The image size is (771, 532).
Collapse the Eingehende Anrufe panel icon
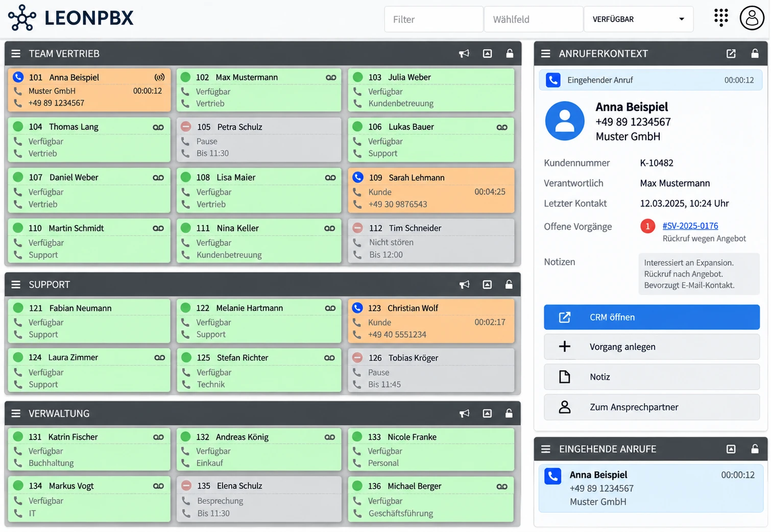click(x=731, y=449)
